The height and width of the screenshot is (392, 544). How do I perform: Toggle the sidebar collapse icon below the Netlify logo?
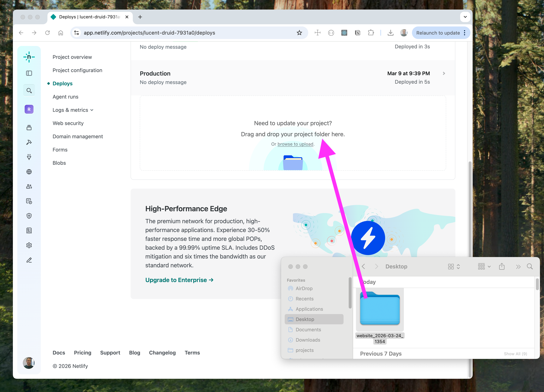(29, 73)
